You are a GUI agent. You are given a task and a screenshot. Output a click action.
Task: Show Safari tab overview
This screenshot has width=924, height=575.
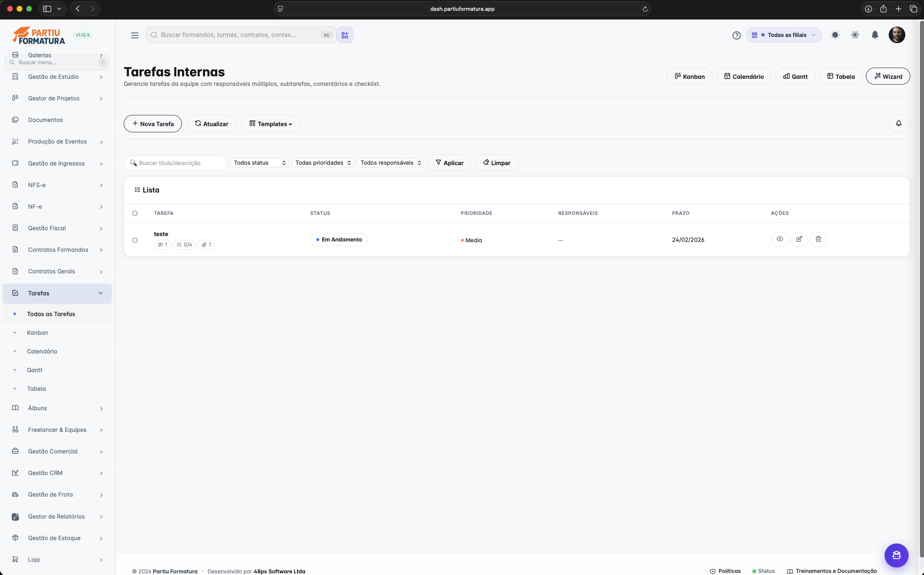(914, 9)
